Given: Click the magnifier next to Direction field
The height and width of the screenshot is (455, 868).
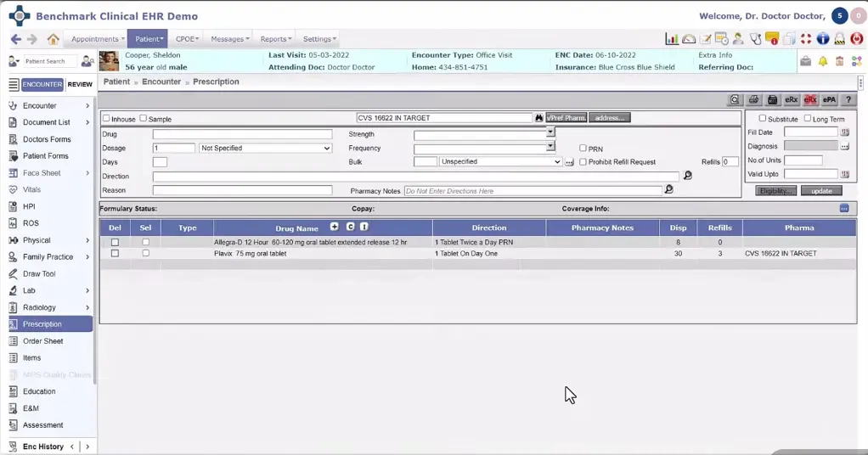Looking at the screenshot, I should (x=688, y=176).
